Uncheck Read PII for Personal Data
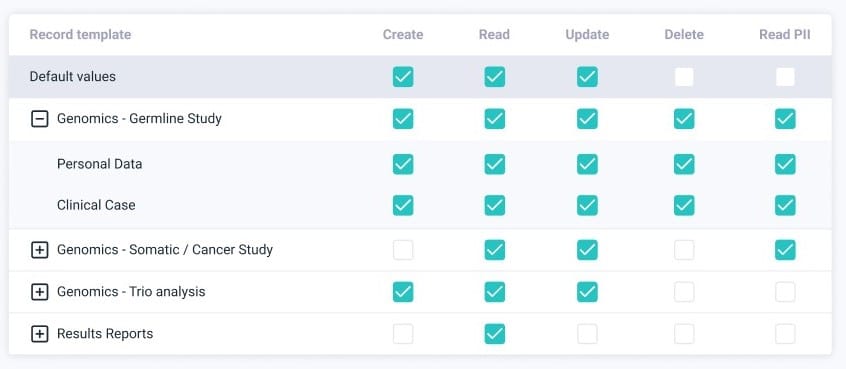This screenshot has height=369, width=846. 785,164
